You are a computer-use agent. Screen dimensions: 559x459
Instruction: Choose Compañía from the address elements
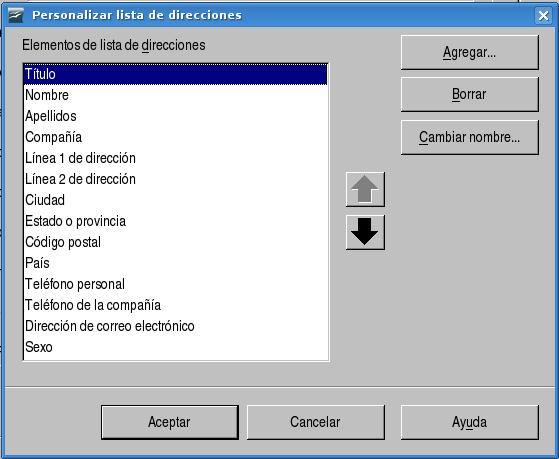[175, 137]
